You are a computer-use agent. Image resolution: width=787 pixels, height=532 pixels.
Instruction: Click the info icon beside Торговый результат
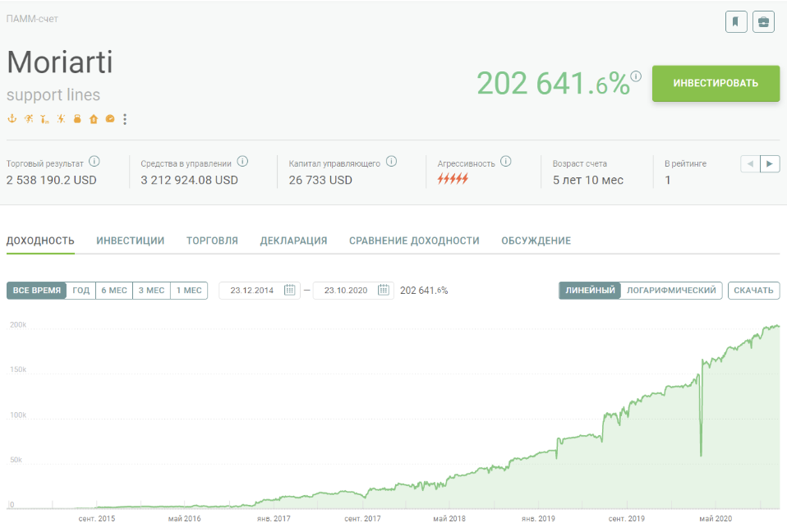click(x=94, y=162)
